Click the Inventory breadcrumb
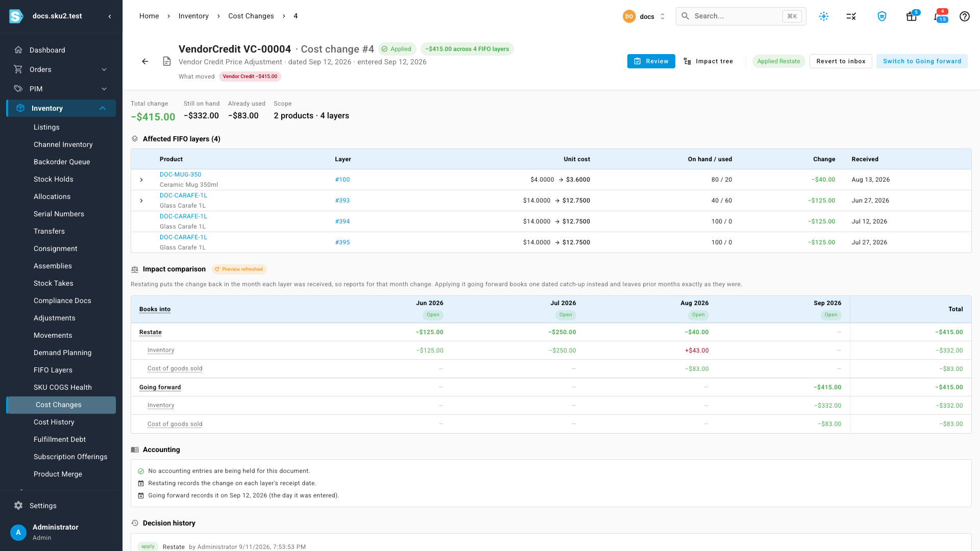 193,16
